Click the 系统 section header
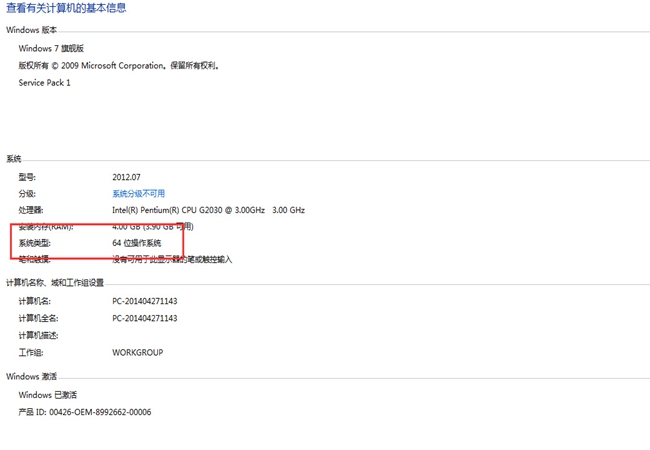 (14, 159)
